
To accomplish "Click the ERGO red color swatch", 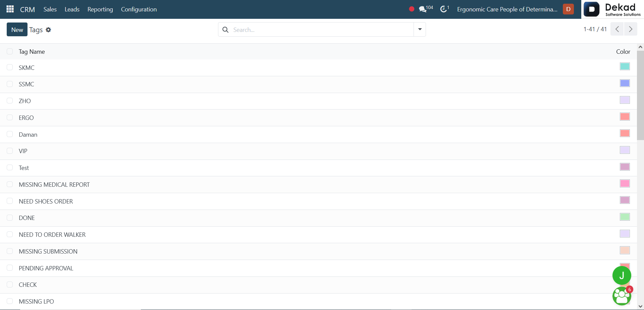I will pyautogui.click(x=625, y=117).
